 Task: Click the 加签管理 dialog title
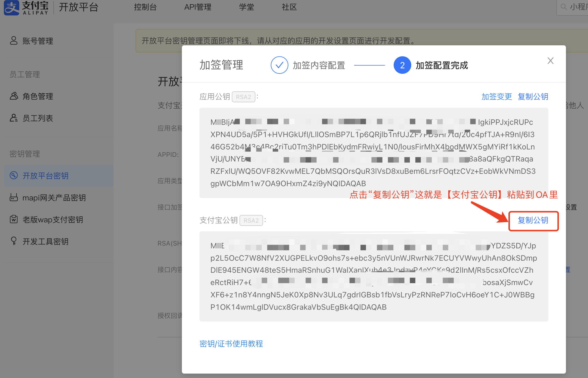(221, 65)
